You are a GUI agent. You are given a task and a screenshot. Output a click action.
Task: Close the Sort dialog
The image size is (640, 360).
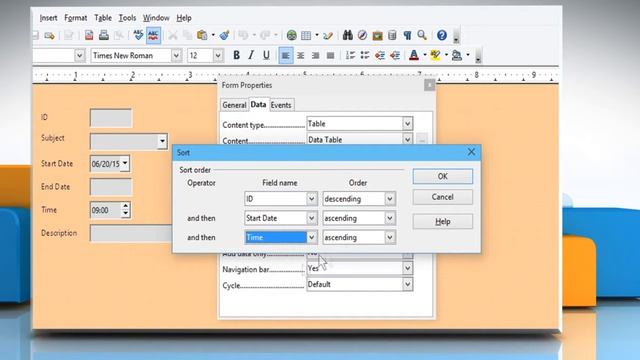point(471,152)
